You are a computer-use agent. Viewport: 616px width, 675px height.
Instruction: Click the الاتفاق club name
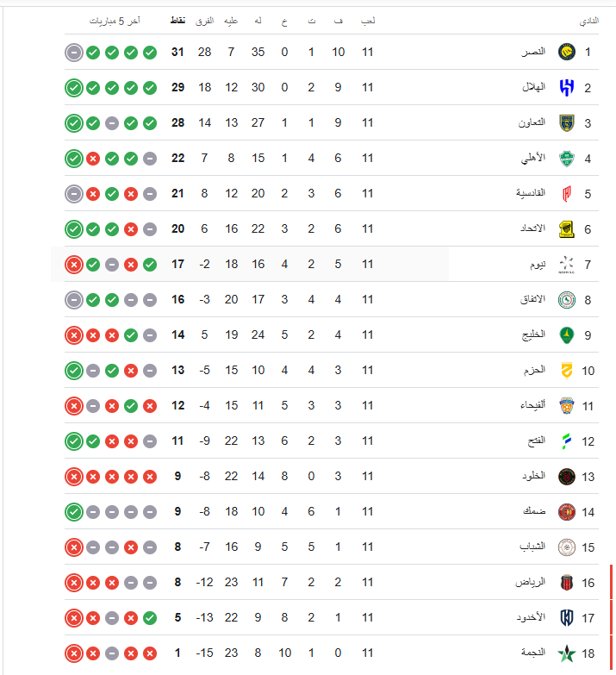pos(531,299)
